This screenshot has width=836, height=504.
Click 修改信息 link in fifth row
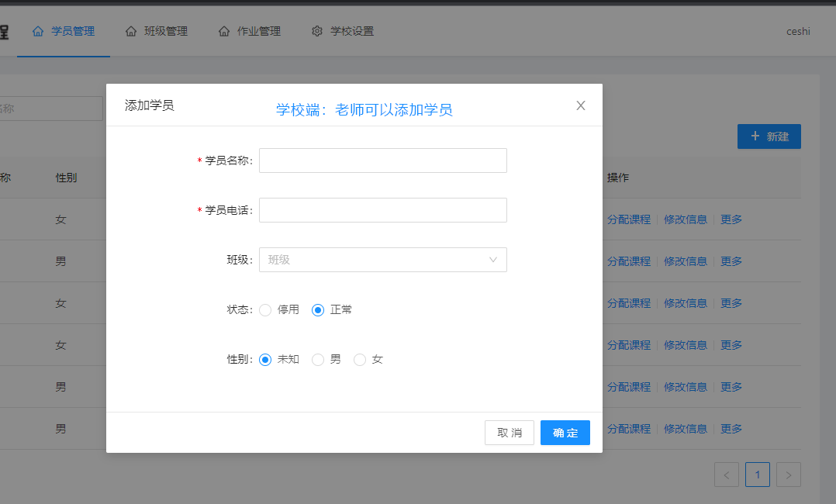685,387
